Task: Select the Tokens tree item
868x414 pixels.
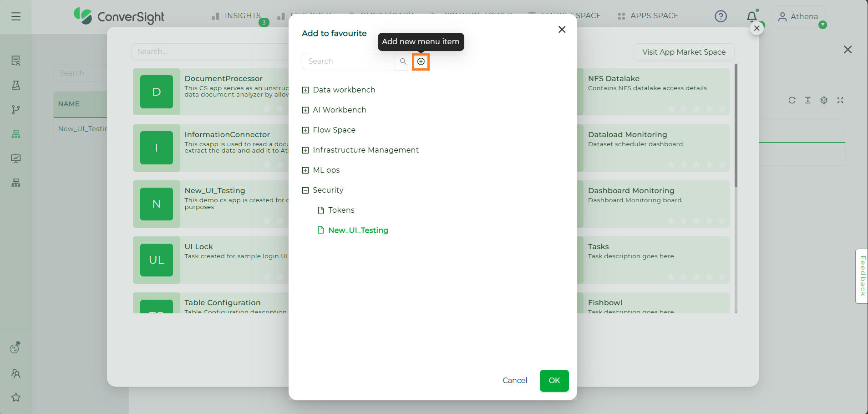Action: click(341, 210)
